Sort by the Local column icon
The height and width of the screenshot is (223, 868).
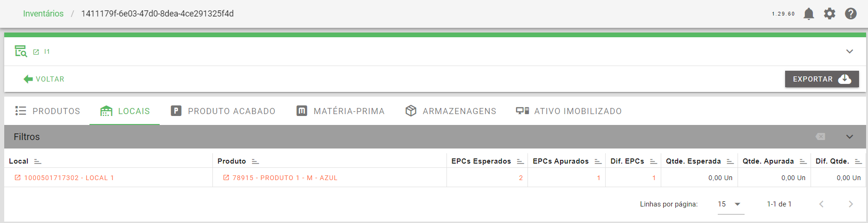pyautogui.click(x=38, y=161)
